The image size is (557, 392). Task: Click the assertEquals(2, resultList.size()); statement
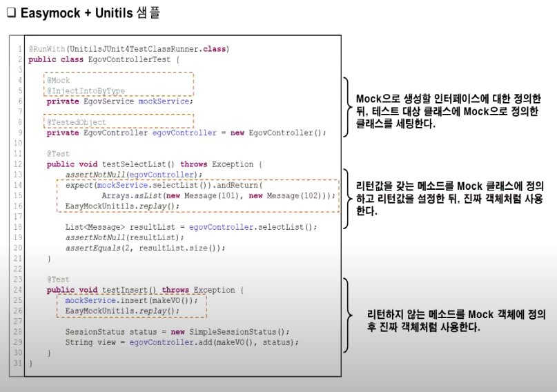[145, 248]
